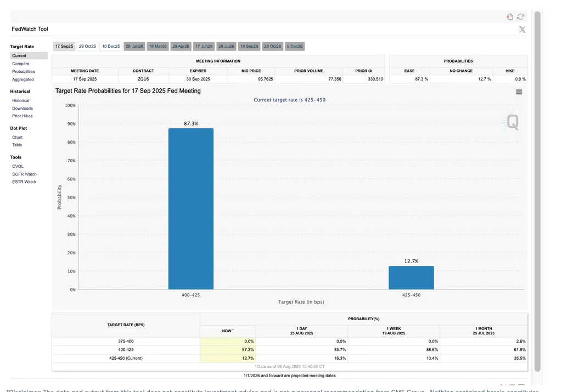562x392 pixels.
Task: Click the 16.3% one-day probability cell
Action: (x=301, y=359)
